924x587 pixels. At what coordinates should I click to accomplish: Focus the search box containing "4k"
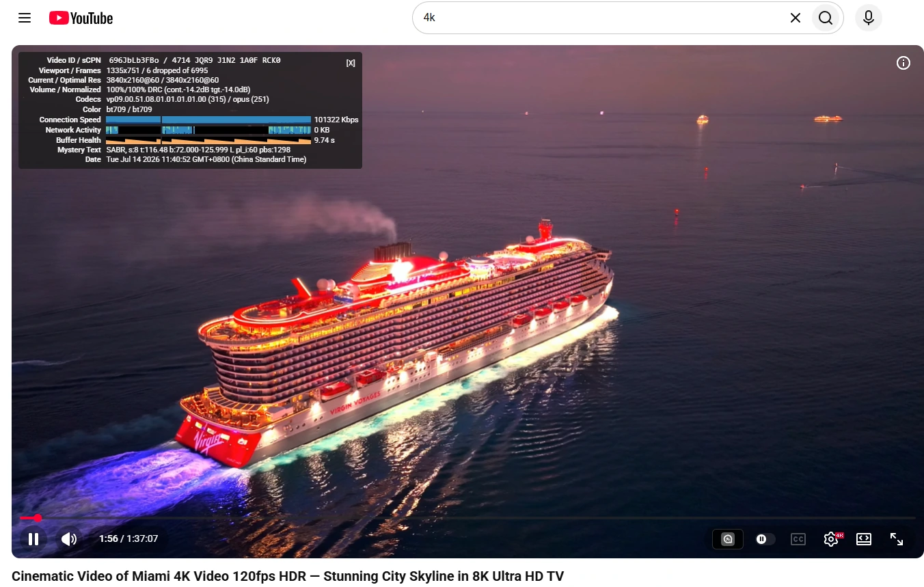tap(601, 18)
